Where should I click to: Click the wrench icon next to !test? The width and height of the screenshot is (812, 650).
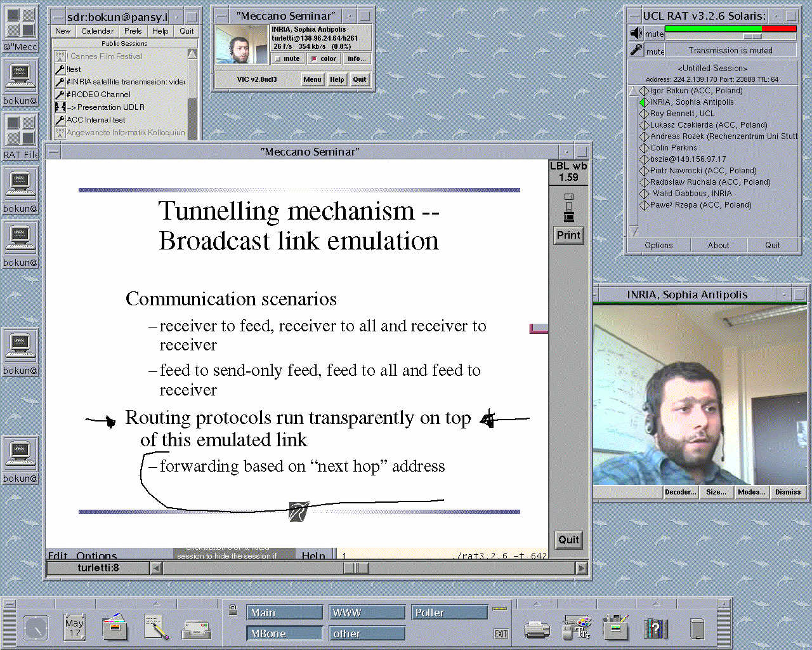60,69
